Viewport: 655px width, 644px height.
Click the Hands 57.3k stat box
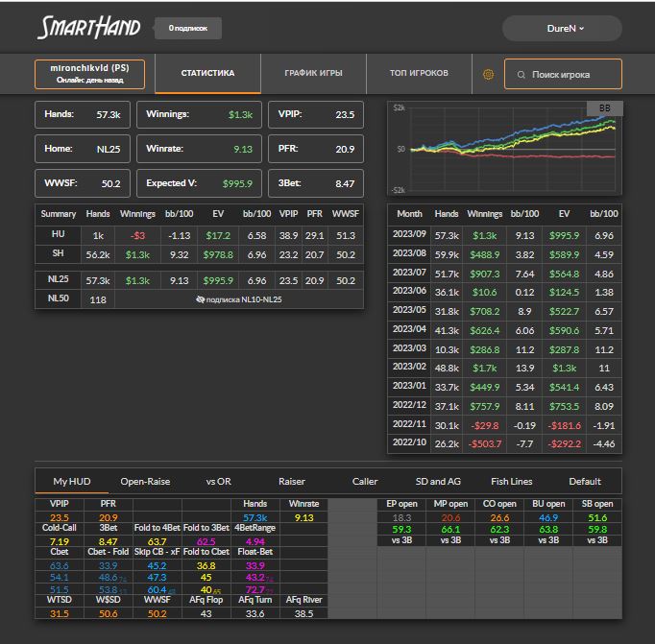[x=83, y=114]
